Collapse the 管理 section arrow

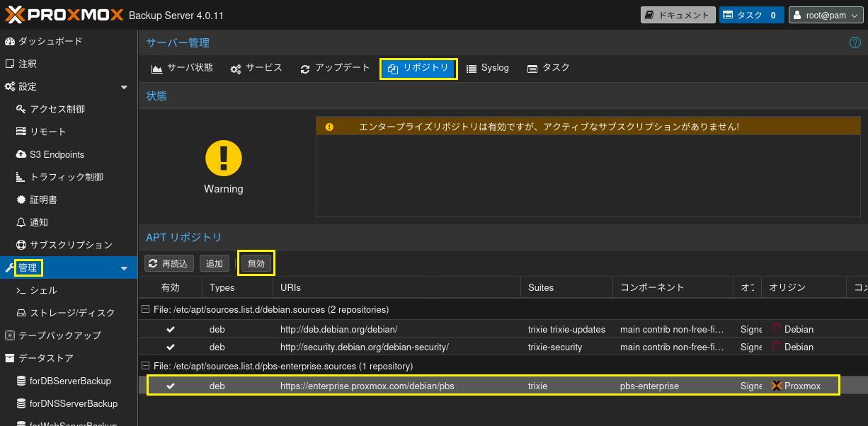[125, 268]
